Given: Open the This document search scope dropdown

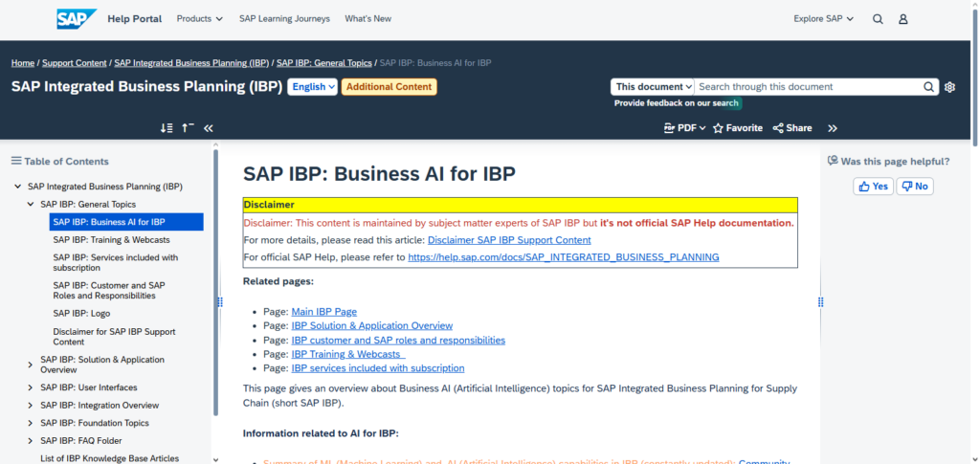Looking at the screenshot, I should click(x=653, y=87).
